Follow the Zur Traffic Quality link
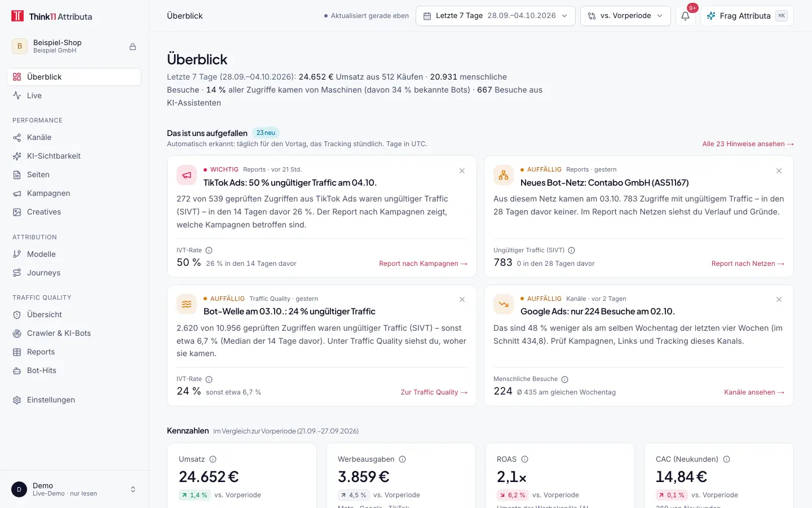The width and height of the screenshot is (812, 508). click(x=434, y=392)
